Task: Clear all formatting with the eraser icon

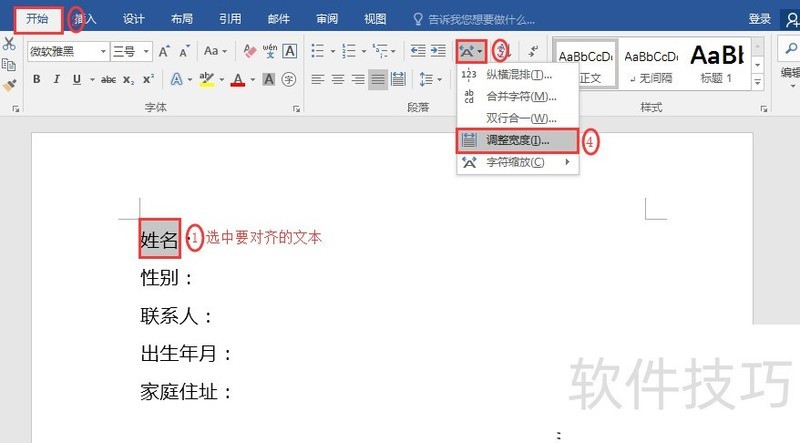Action: pos(249,51)
